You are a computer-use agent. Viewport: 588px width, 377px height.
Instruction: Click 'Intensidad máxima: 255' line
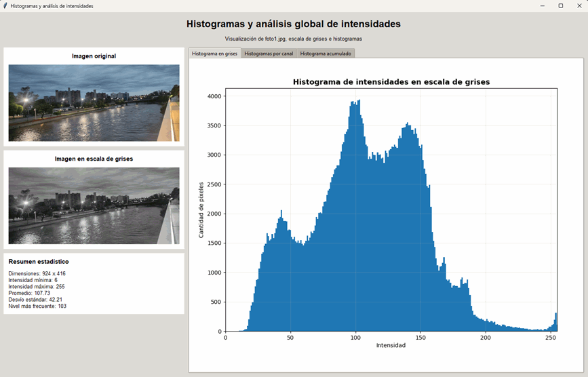click(37, 287)
